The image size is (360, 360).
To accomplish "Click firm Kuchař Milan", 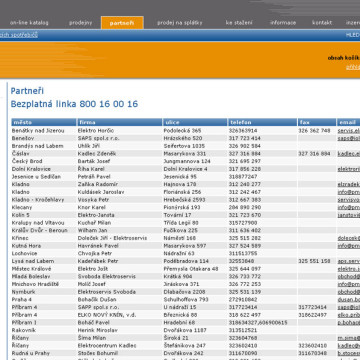I will click(x=94, y=223).
